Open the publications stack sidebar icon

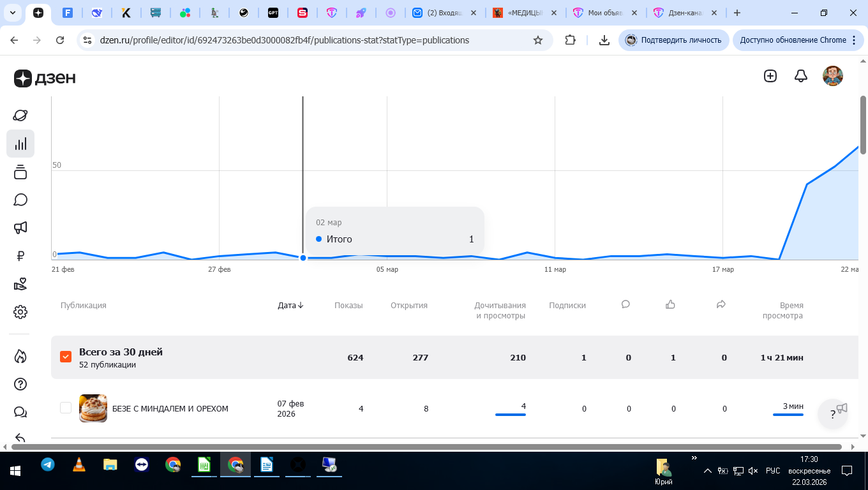20,172
